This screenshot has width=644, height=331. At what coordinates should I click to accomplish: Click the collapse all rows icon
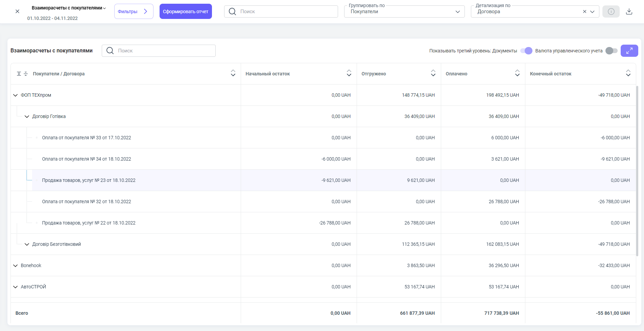26,74
